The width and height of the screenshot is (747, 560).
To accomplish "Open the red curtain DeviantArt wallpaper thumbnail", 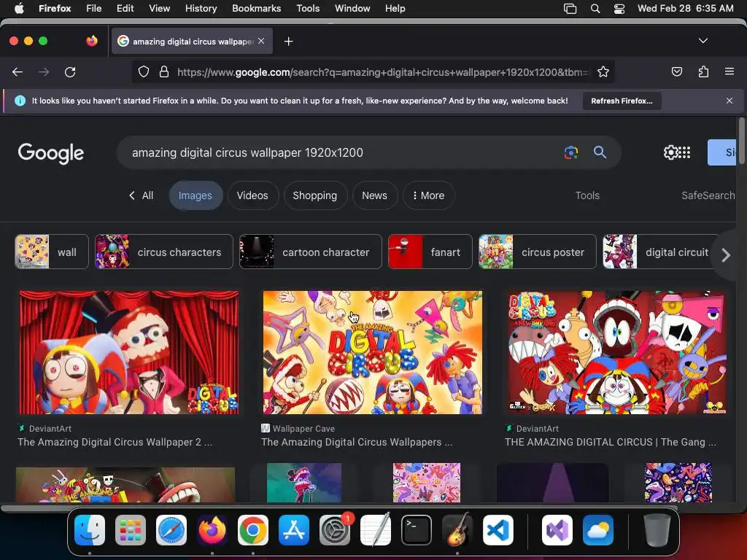I will (x=129, y=352).
